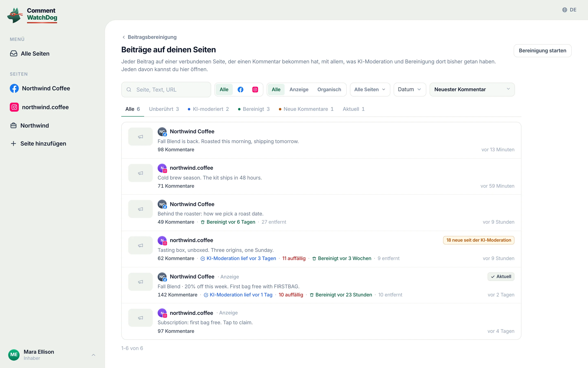Image resolution: width=588 pixels, height=368 pixels.
Task: Click Bereinigung starten button
Action: (x=542, y=51)
